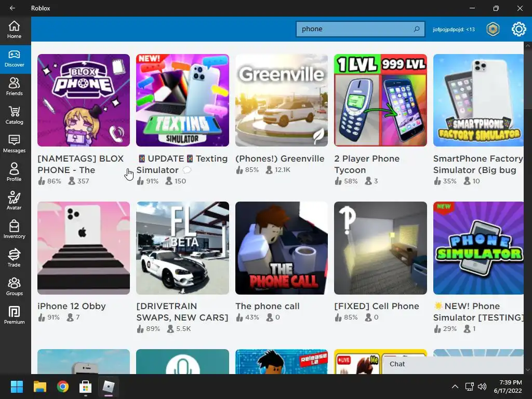Click the Roblox taskbar icon
This screenshot has height=399, width=532.
point(109,387)
